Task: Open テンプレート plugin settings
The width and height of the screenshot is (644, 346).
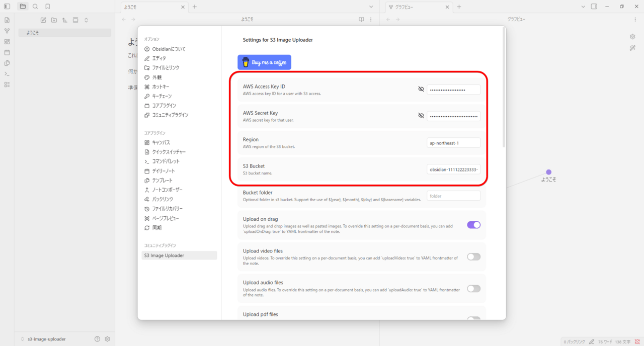Action: click(179, 181)
